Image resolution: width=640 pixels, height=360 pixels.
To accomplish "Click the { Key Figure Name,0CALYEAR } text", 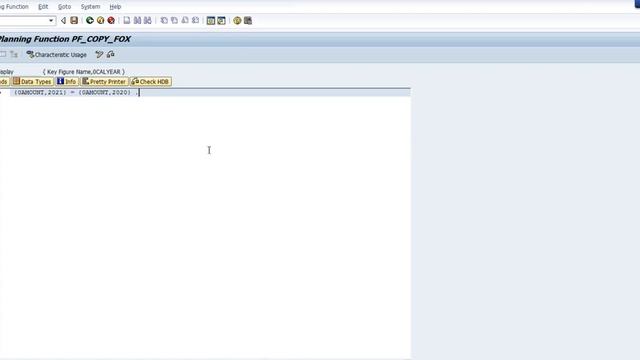I will (x=84, y=71).
